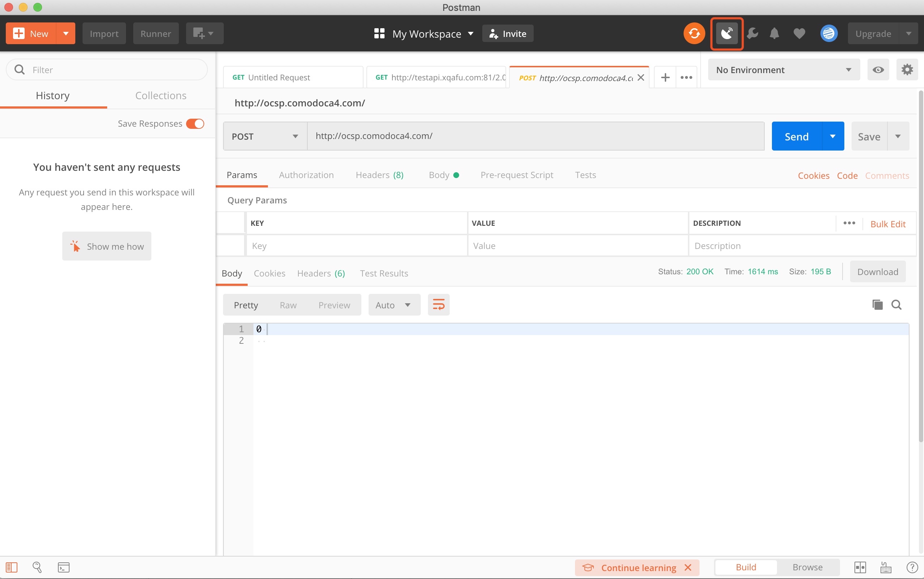Open the Tests tab
The image size is (924, 579).
(585, 175)
